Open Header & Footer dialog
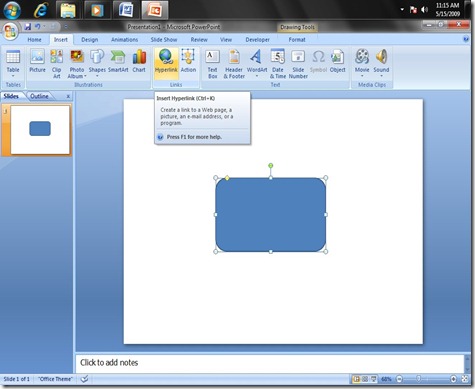The height and width of the screenshot is (389, 475). [x=234, y=64]
